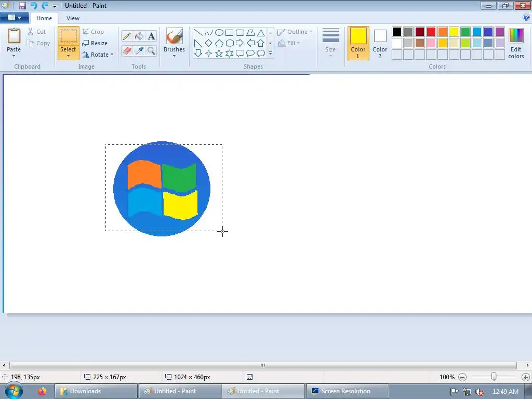Select the Pencil tool
The width and height of the screenshot is (532, 399).
pyautogui.click(x=127, y=36)
